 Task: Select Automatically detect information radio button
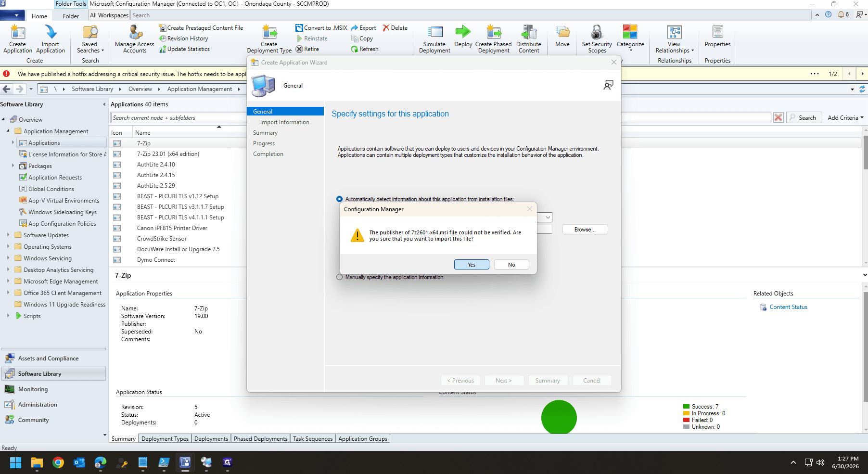click(x=340, y=199)
